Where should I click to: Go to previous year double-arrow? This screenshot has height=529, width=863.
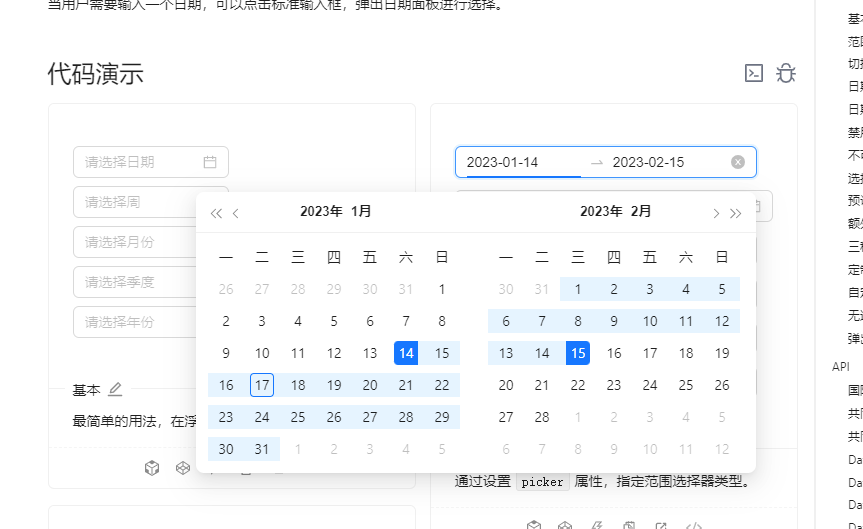tap(216, 213)
